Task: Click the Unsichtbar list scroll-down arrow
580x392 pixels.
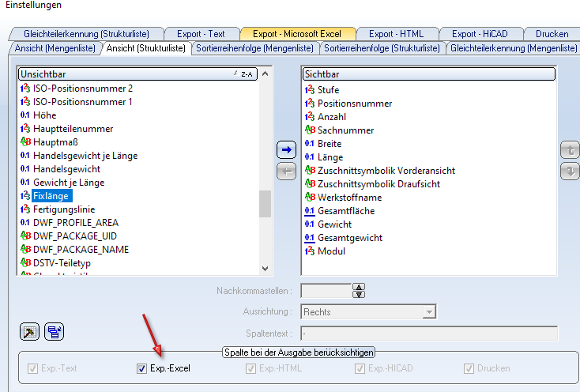Action: click(x=265, y=269)
